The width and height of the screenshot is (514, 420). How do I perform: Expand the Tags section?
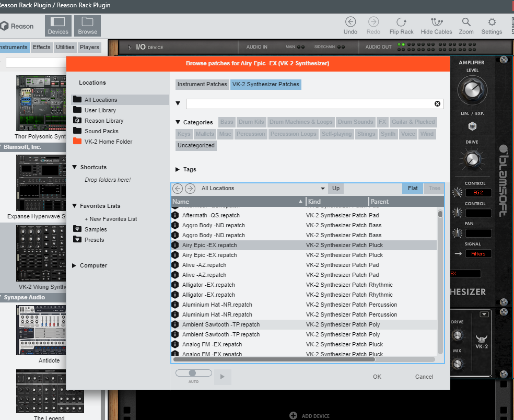coord(178,169)
